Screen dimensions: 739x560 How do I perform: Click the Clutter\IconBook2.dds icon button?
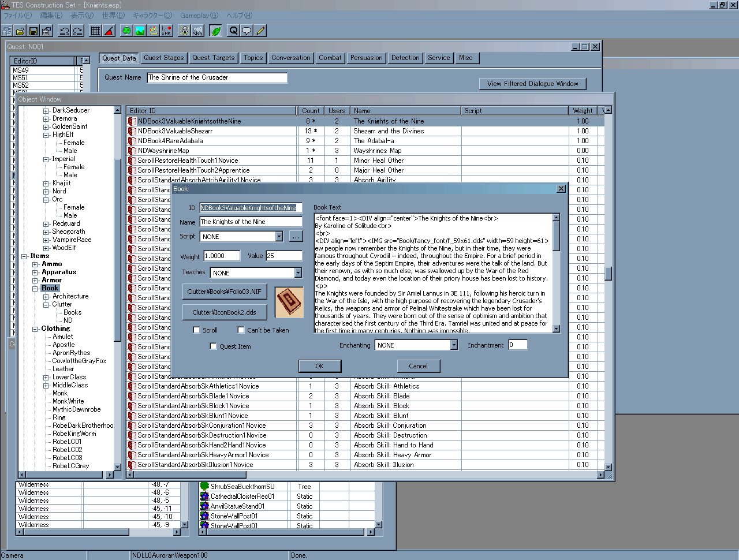coord(225,312)
